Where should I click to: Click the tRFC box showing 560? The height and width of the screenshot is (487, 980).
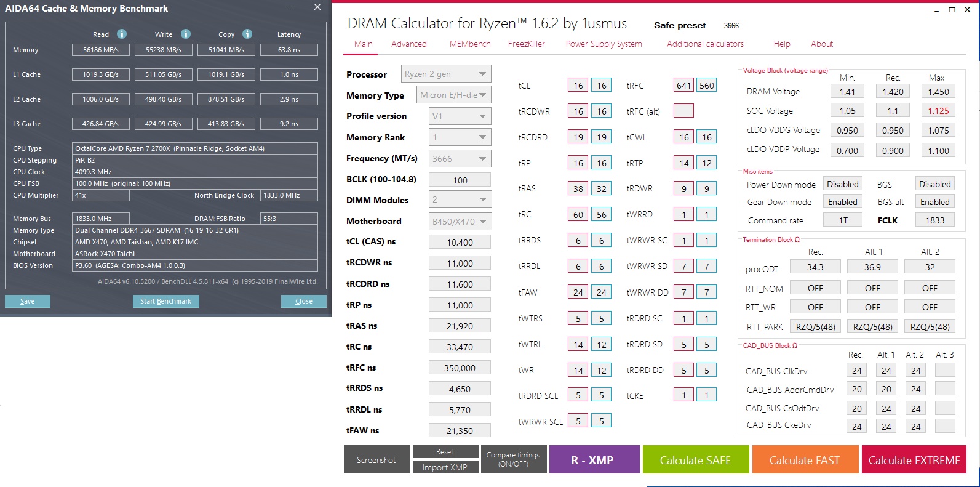707,86
